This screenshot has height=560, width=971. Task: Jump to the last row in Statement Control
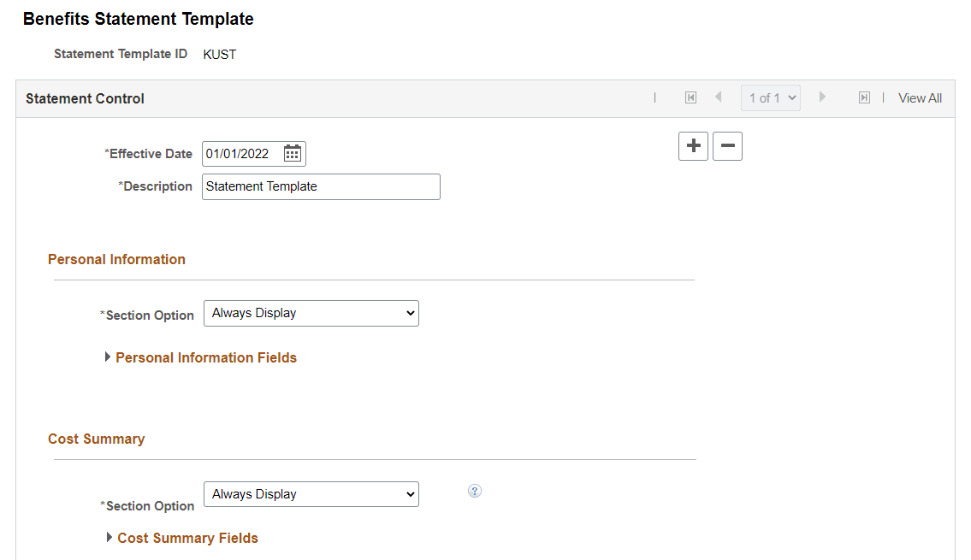[864, 98]
